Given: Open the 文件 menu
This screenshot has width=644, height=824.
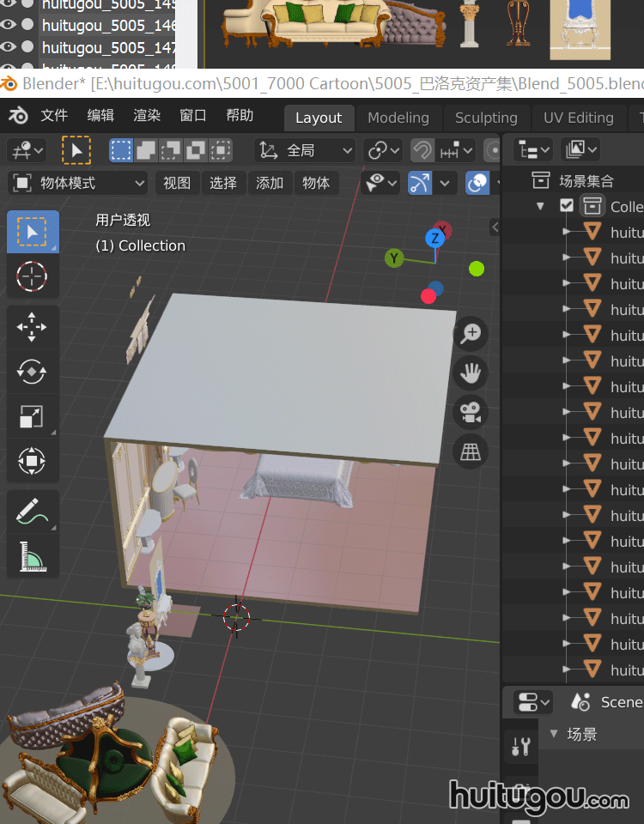Looking at the screenshot, I should click(x=54, y=116).
